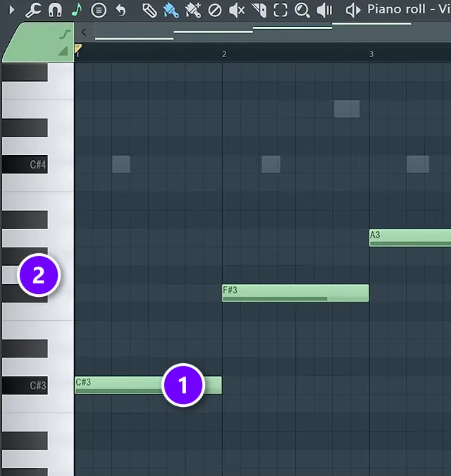Select the A3 note block

(410, 238)
